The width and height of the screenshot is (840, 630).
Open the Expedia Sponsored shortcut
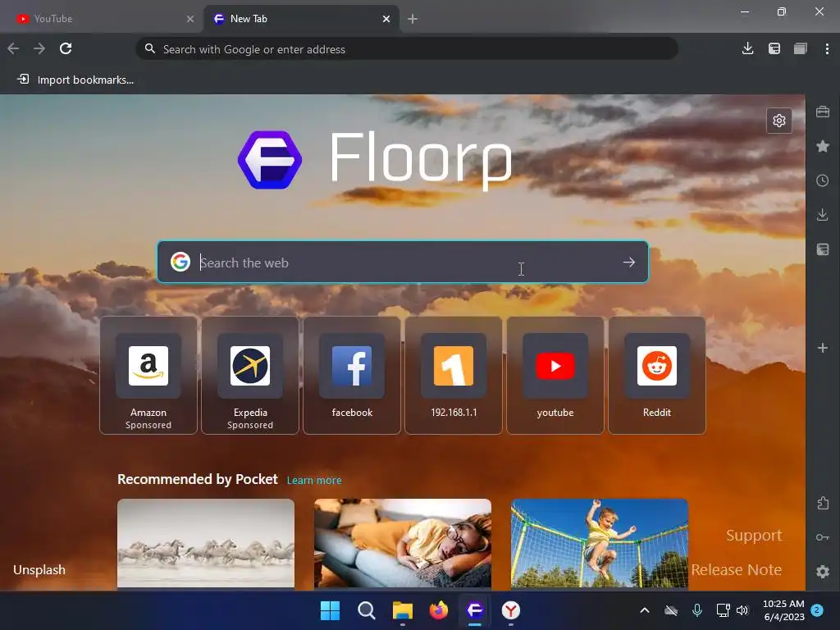[250, 375]
